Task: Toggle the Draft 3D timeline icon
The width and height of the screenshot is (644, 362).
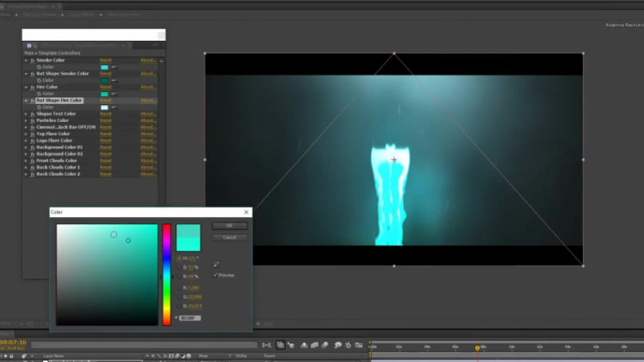Action: 291,345
